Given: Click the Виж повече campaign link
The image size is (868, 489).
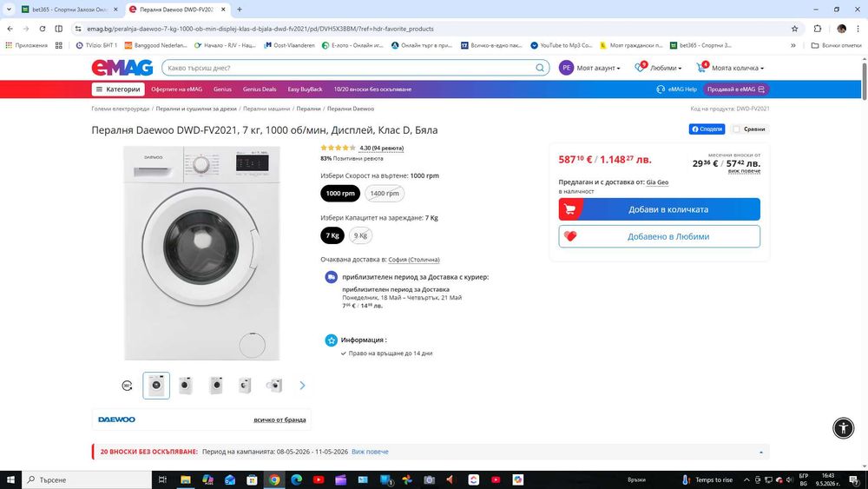Looking at the screenshot, I should [370, 452].
